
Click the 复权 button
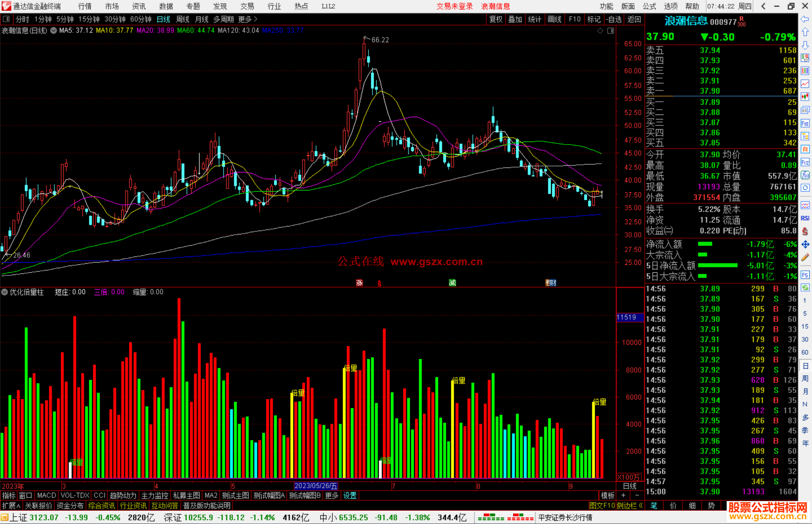pos(495,19)
